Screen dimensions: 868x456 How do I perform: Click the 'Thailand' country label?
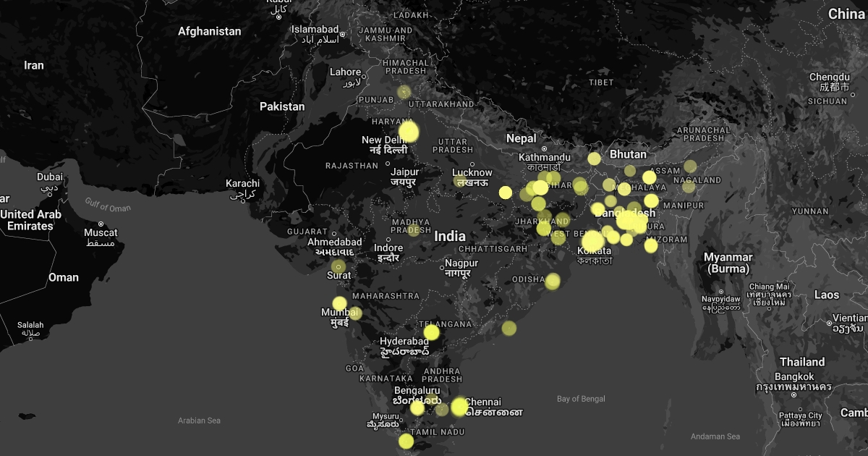click(802, 362)
